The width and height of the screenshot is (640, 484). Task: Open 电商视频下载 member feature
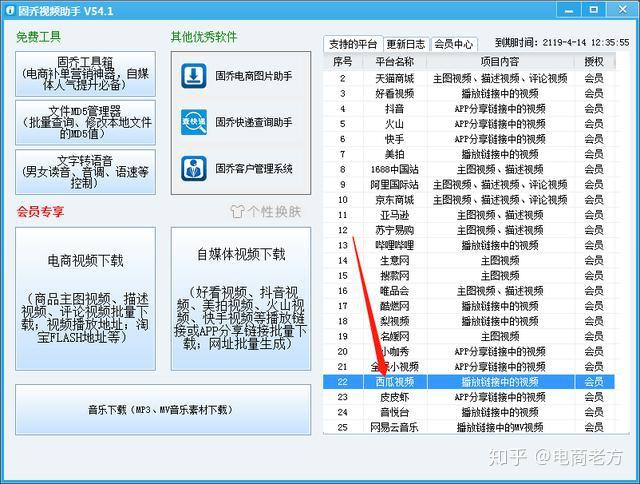click(85, 299)
